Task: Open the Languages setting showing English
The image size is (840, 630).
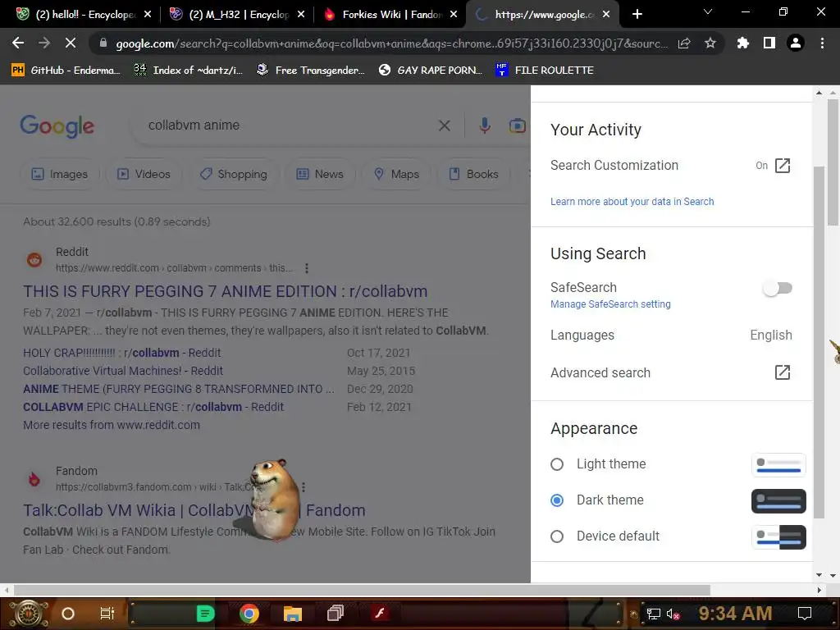Action: (671, 336)
